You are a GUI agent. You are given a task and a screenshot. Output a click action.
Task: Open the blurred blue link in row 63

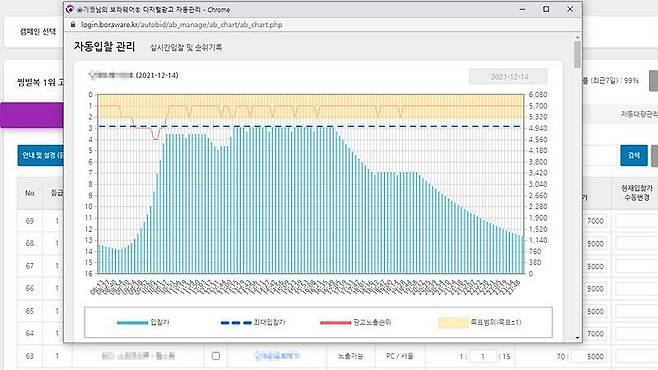[x=277, y=356]
